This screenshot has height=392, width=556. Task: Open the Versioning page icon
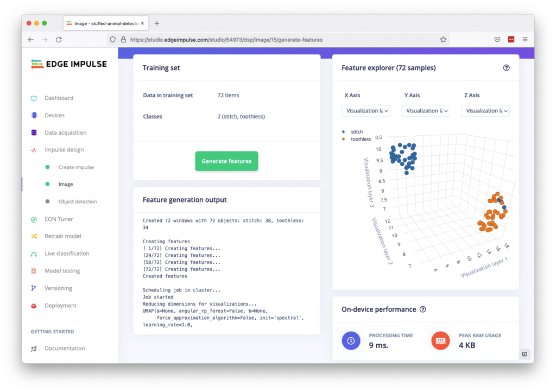pyautogui.click(x=34, y=288)
